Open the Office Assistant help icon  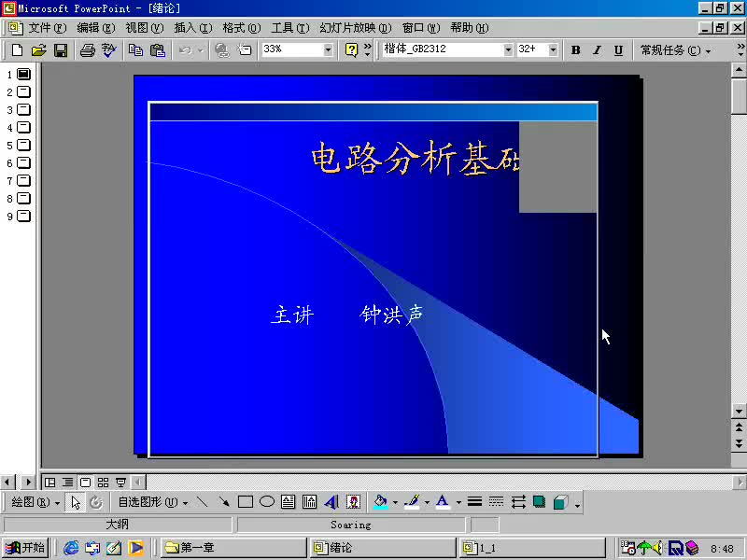pos(351,49)
